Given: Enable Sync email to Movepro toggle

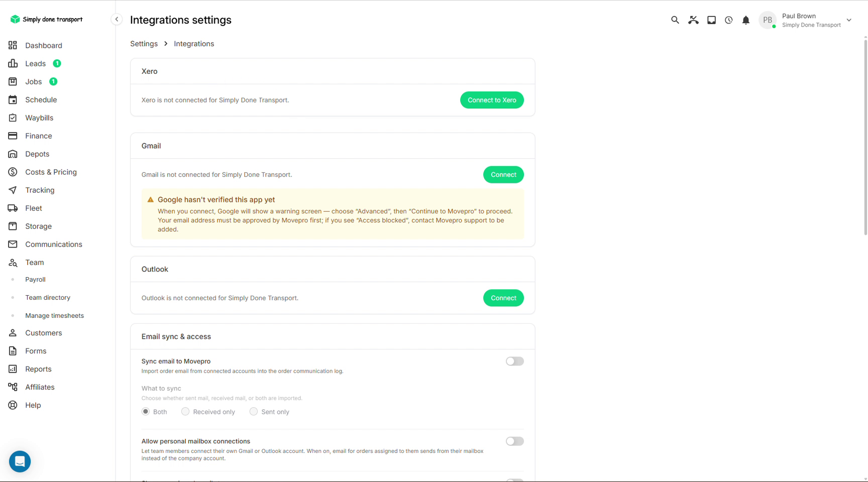Looking at the screenshot, I should pos(514,361).
